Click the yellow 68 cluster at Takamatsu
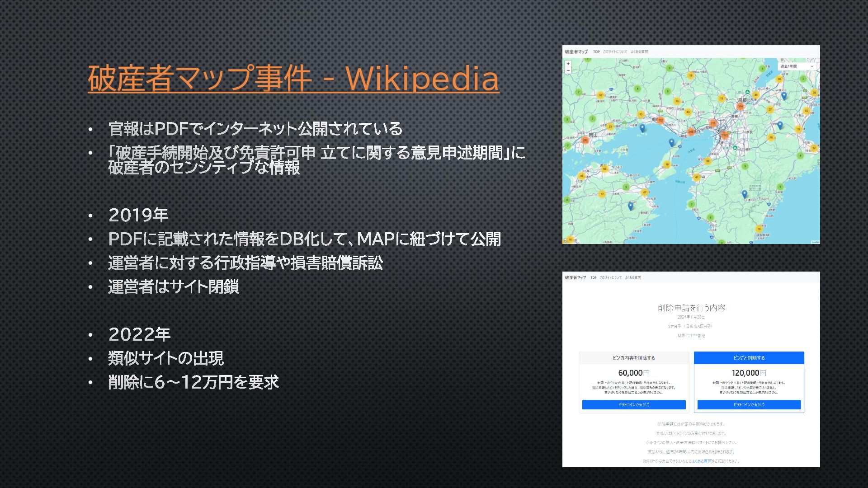The width and height of the screenshot is (868, 488). tap(605, 169)
